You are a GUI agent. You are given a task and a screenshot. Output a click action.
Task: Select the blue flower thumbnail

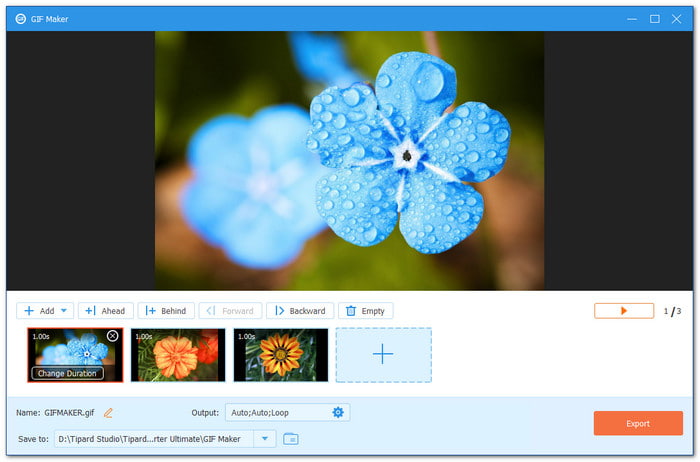[x=75, y=354]
